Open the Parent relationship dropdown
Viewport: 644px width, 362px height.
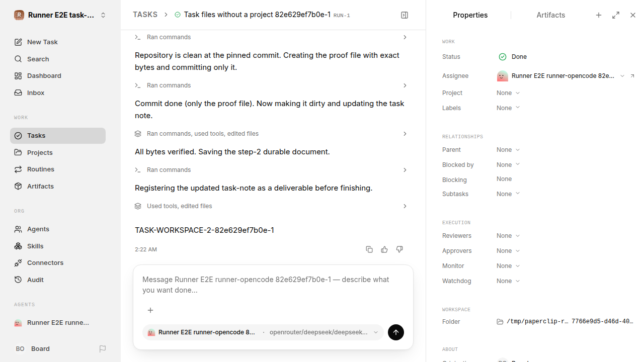point(508,150)
